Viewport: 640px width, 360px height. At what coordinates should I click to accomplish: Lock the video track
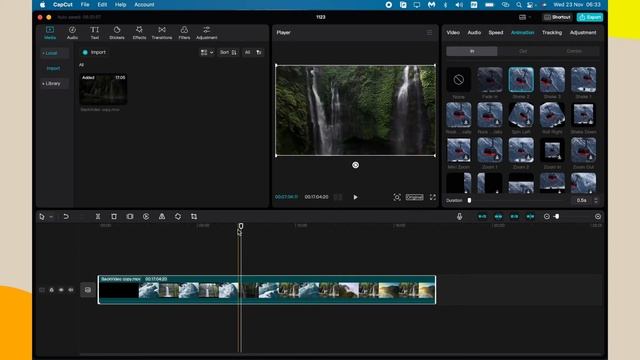tap(51, 290)
